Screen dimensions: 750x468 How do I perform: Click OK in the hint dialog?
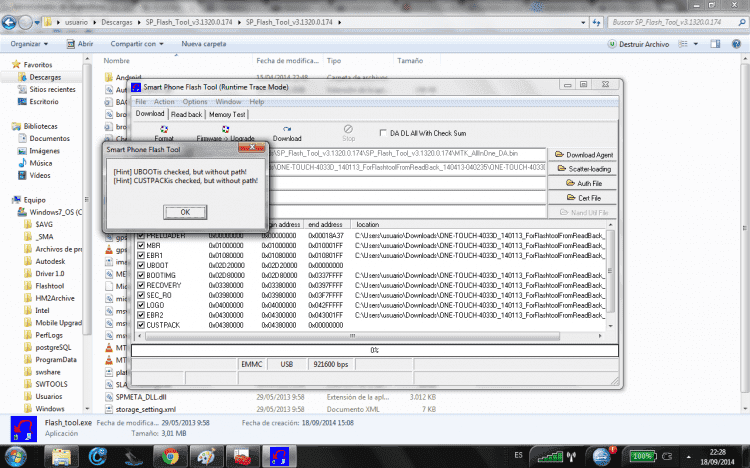click(x=185, y=212)
